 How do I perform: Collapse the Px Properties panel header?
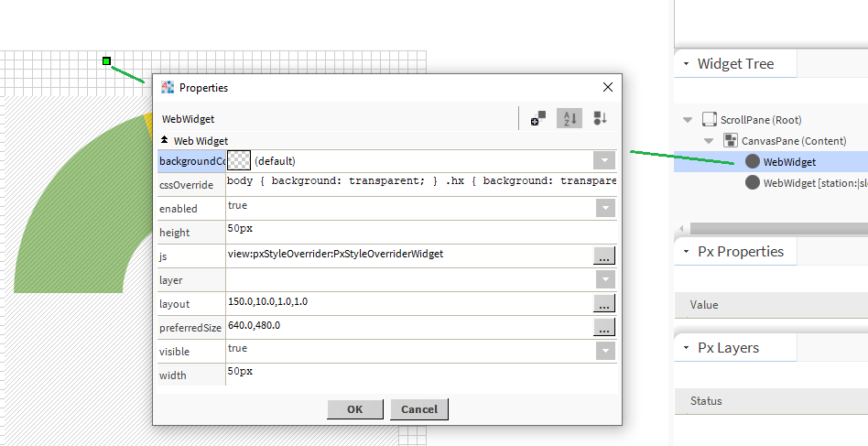point(687,252)
